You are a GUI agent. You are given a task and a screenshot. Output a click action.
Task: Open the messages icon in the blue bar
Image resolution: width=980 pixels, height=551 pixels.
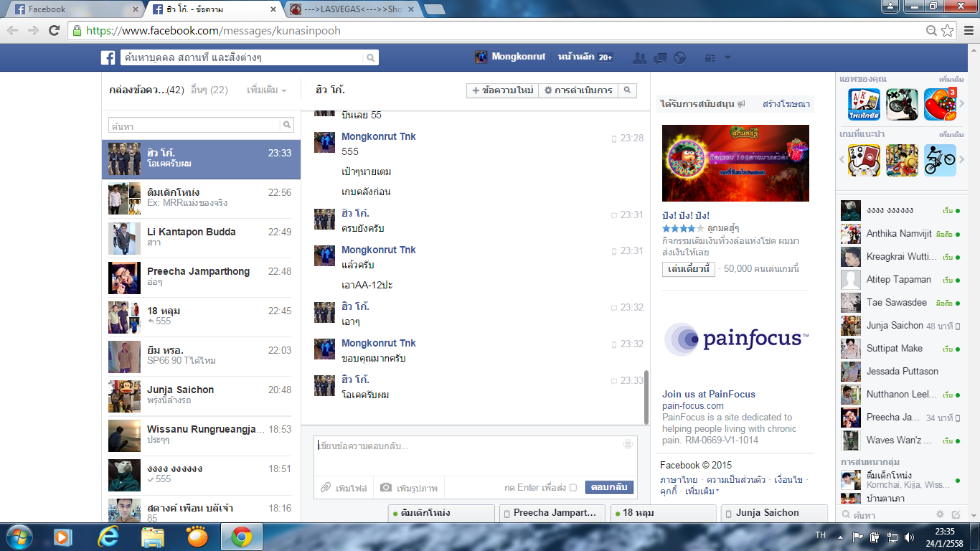click(660, 58)
